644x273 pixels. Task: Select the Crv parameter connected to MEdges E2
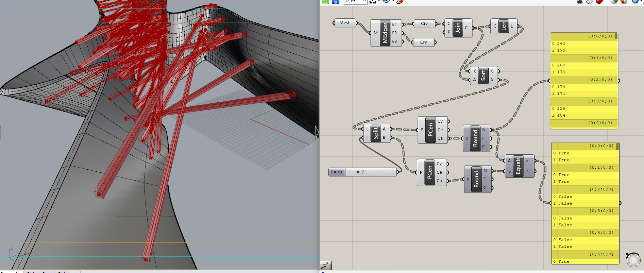[x=423, y=42]
